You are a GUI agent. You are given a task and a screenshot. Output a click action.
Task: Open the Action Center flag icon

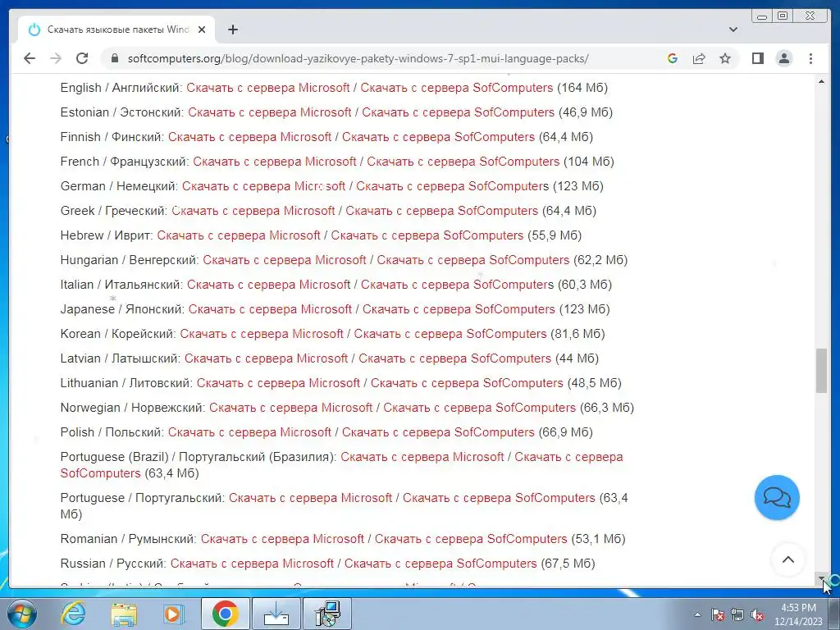[x=717, y=614]
